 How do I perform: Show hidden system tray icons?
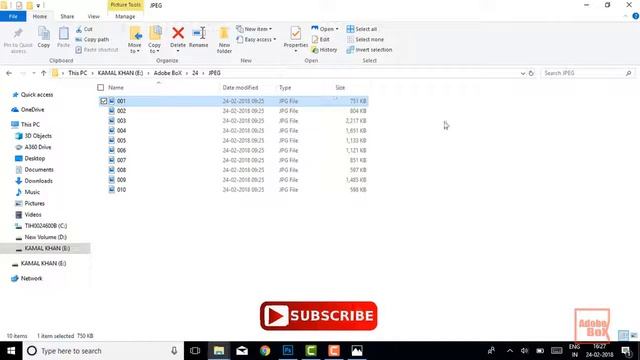click(510, 351)
